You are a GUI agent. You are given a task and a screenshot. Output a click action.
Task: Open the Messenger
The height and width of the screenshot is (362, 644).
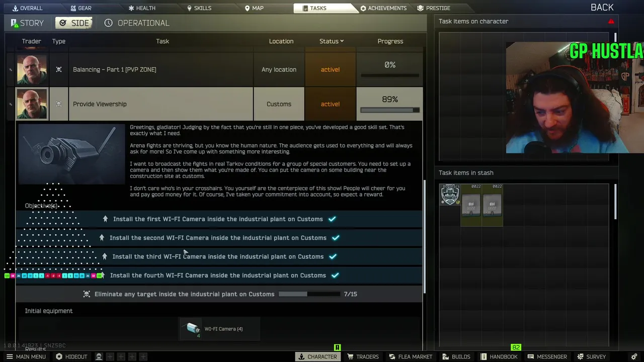pos(547,356)
